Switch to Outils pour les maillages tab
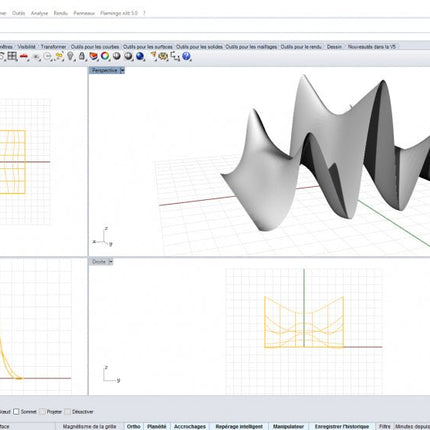Viewport: 430px width, 430px height. 251,47
